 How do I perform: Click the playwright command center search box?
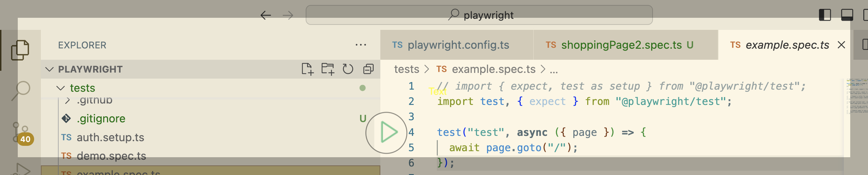[x=479, y=15]
